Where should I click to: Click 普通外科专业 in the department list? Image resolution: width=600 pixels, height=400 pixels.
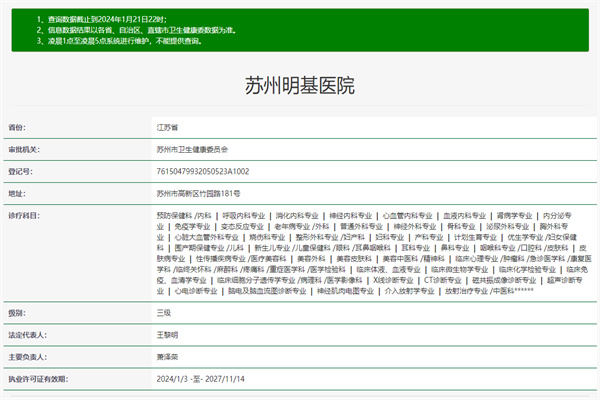coord(361,227)
